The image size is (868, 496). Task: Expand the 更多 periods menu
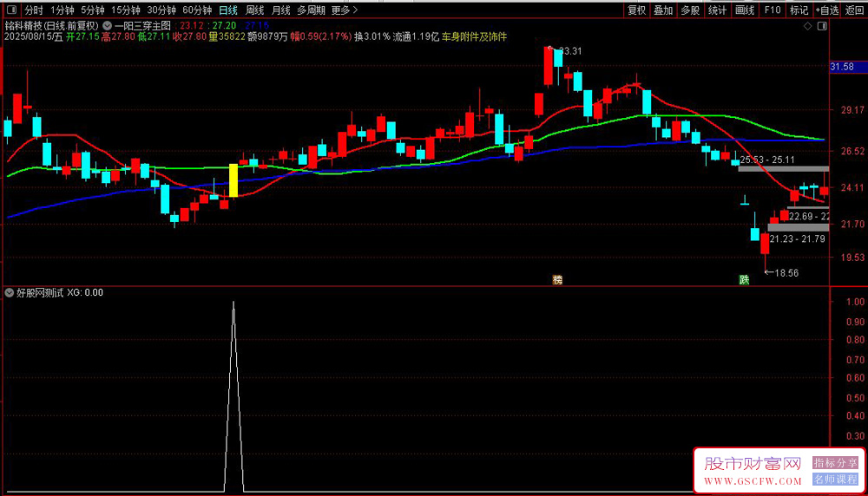tap(345, 10)
